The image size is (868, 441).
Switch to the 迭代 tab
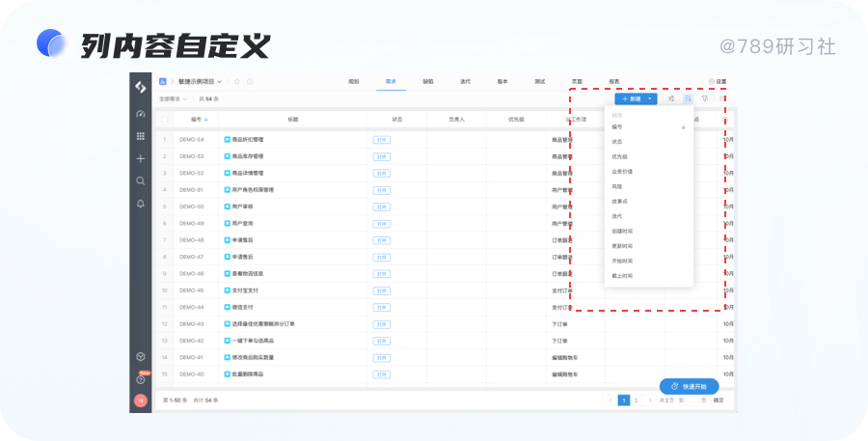(x=465, y=81)
